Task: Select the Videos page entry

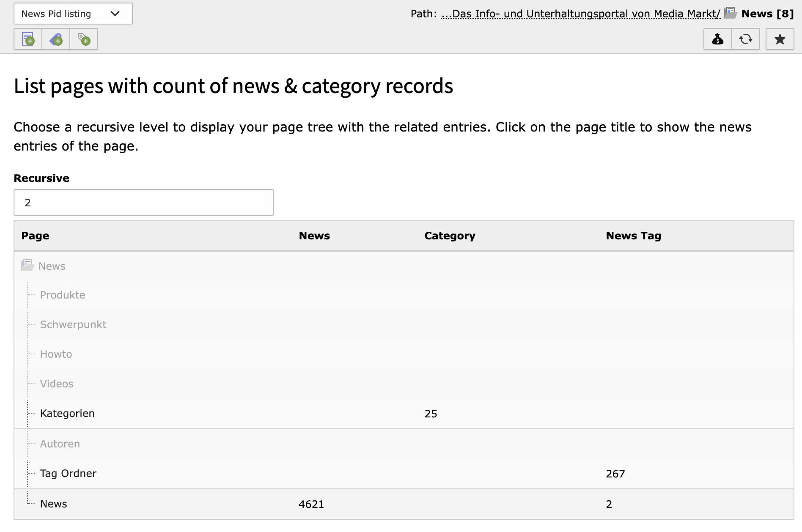Action: pyautogui.click(x=57, y=384)
